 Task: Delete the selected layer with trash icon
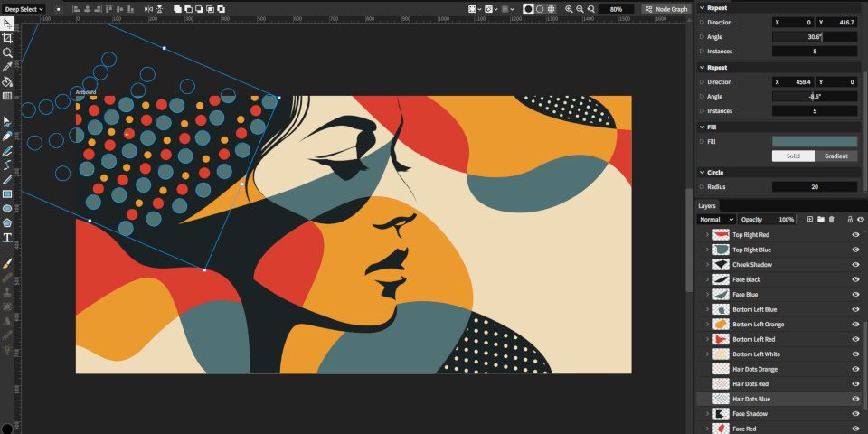pyautogui.click(x=831, y=220)
